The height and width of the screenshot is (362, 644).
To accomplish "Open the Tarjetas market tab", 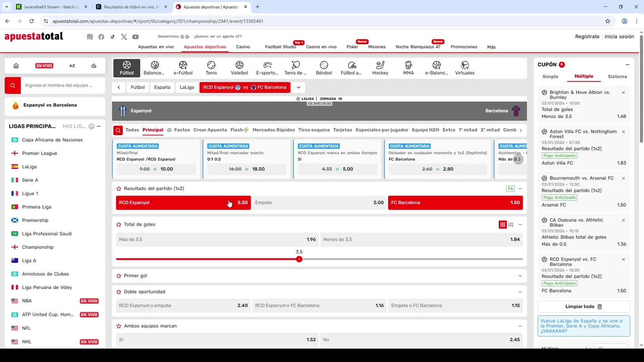I will pos(343,130).
